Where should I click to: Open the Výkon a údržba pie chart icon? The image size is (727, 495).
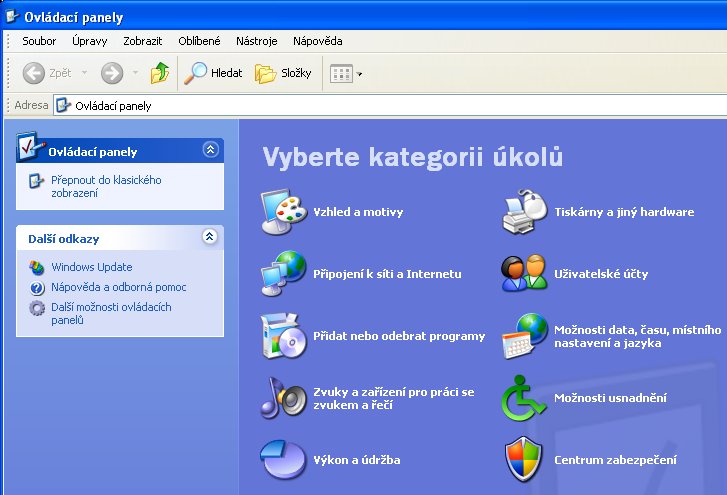[x=284, y=460]
